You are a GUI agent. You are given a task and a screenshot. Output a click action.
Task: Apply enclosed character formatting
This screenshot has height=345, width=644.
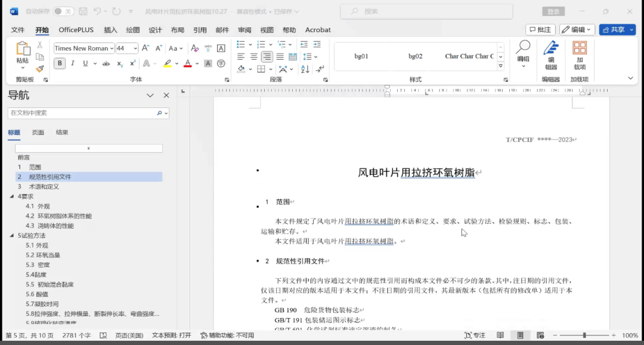pyautogui.click(x=221, y=63)
